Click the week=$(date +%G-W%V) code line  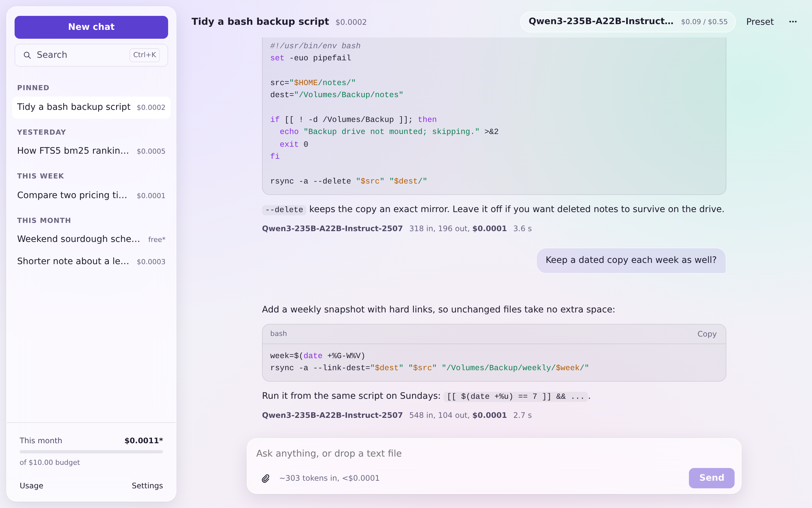click(x=318, y=356)
